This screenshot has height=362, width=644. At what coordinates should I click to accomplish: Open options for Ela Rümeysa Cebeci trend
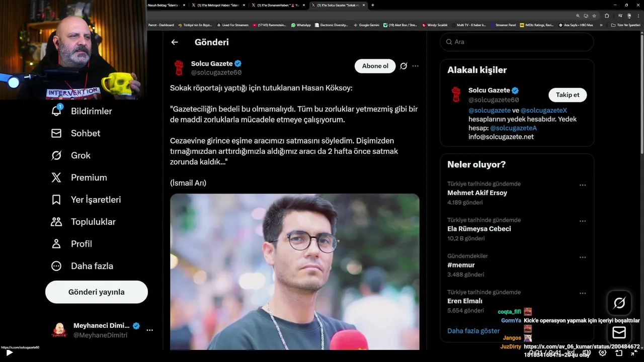pyautogui.click(x=583, y=221)
